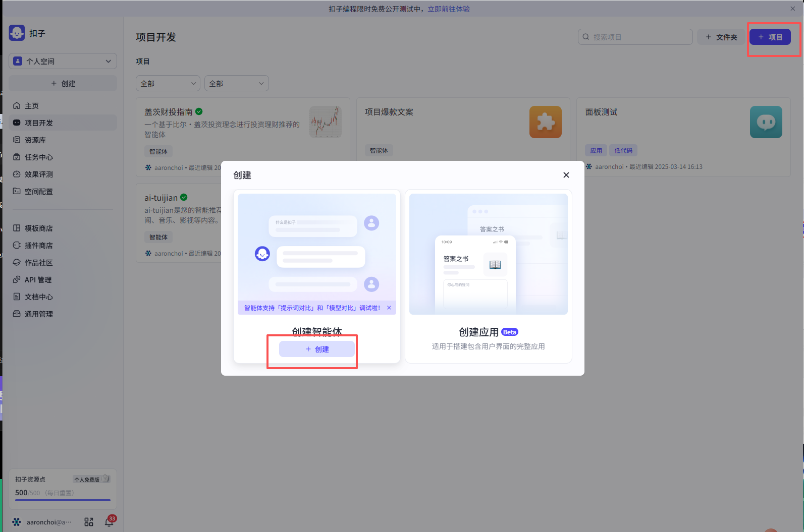The width and height of the screenshot is (804, 532).
Task: Click the teal chat icon of 面板测试
Action: pyautogui.click(x=766, y=122)
